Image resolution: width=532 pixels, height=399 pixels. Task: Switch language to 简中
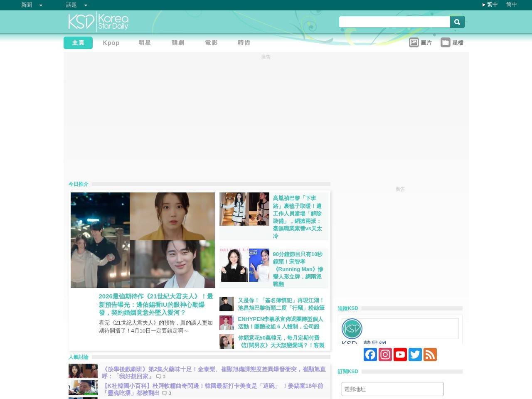511,5
